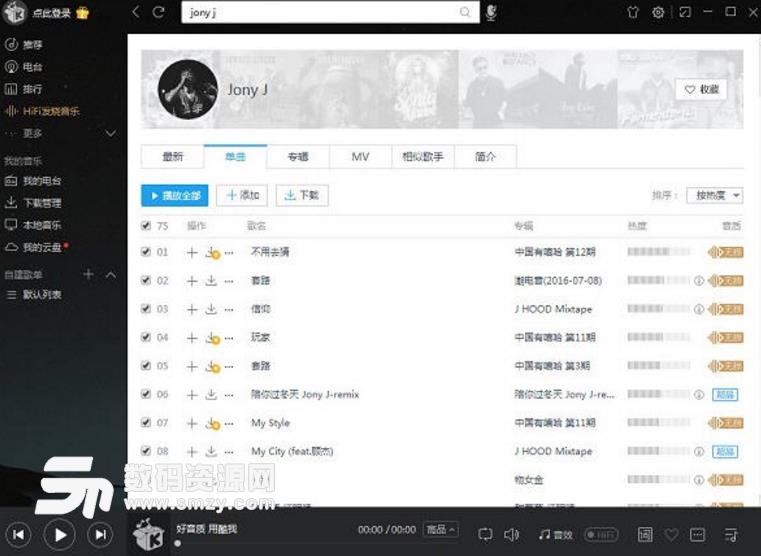Screen dimensions: 761x556
Task: Uncheck the checkbox for song 08
Action: (146, 451)
